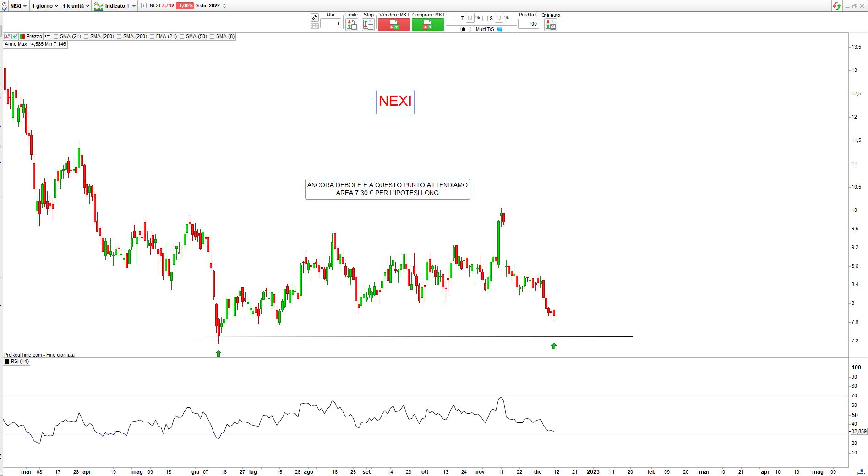The height and width of the screenshot is (476, 868).
Task: Click the RSI (14) black color swatch
Action: click(x=7, y=362)
